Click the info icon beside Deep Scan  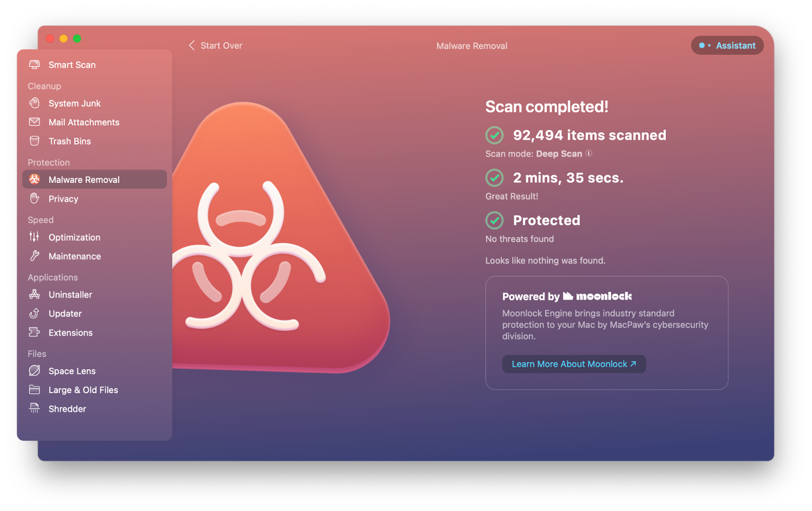coord(589,153)
